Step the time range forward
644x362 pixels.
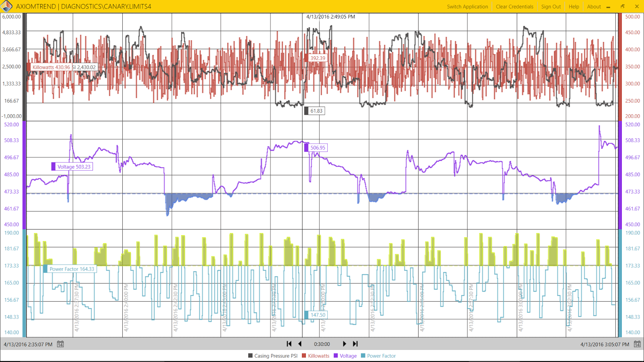click(x=344, y=344)
